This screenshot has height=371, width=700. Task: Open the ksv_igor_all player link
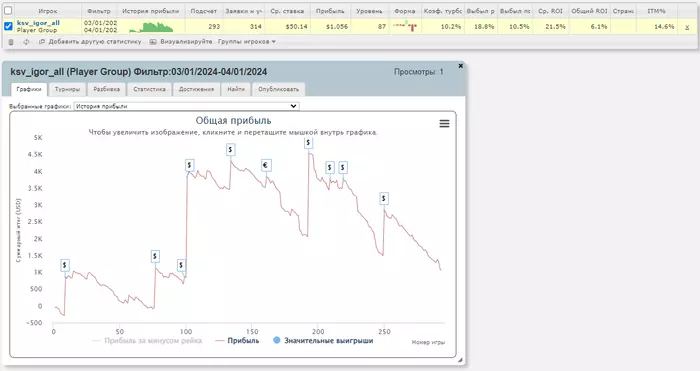coord(38,23)
